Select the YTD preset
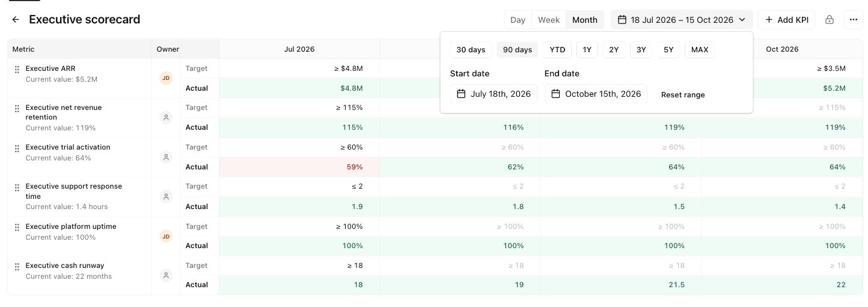 point(557,50)
